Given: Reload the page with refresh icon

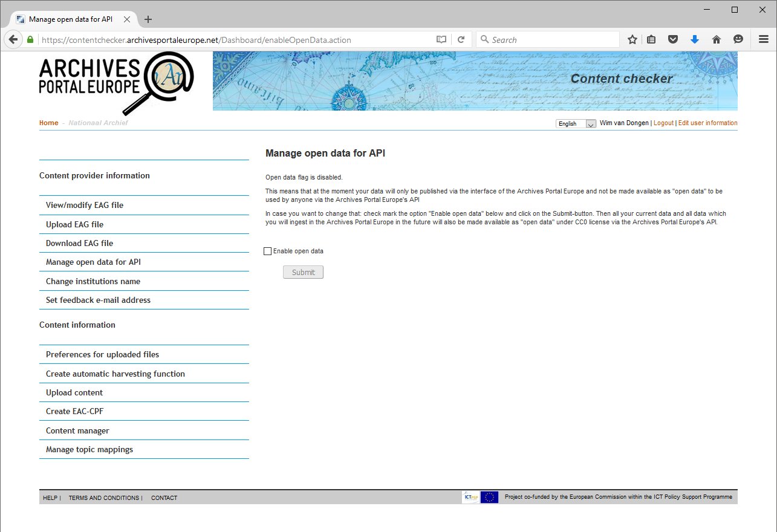Looking at the screenshot, I should (x=461, y=39).
